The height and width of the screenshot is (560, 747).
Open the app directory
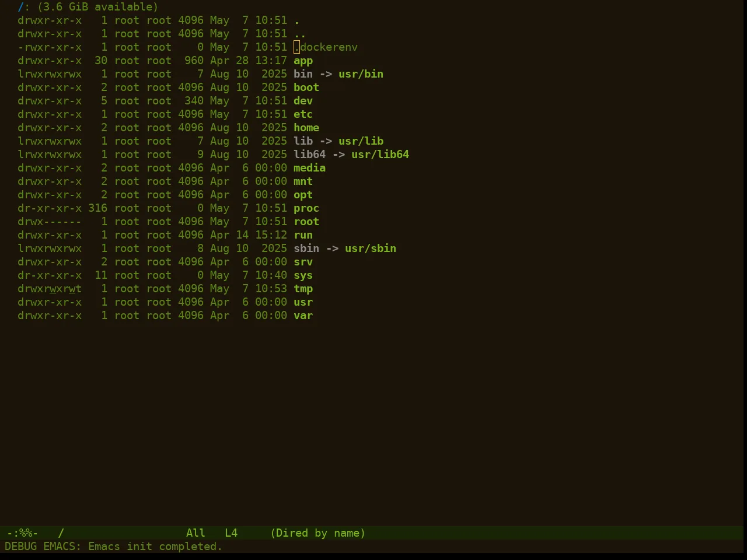click(303, 61)
